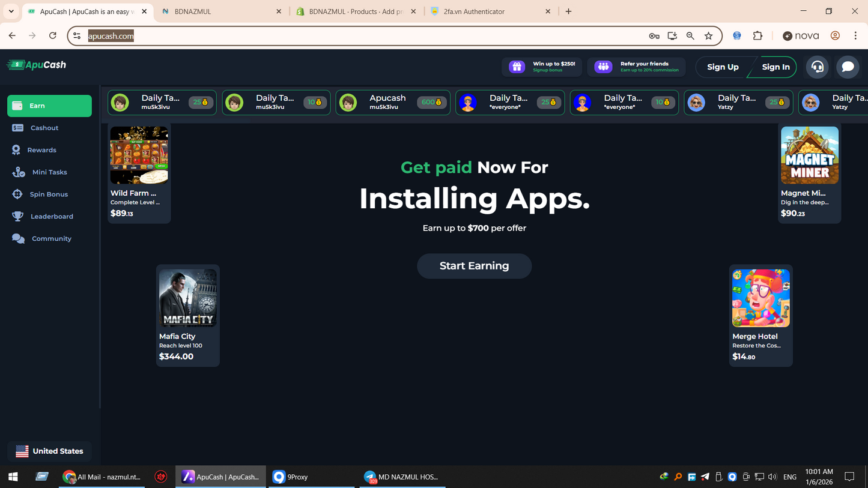868x488 pixels.
Task: Go to Mini Tasks
Action: tap(49, 172)
